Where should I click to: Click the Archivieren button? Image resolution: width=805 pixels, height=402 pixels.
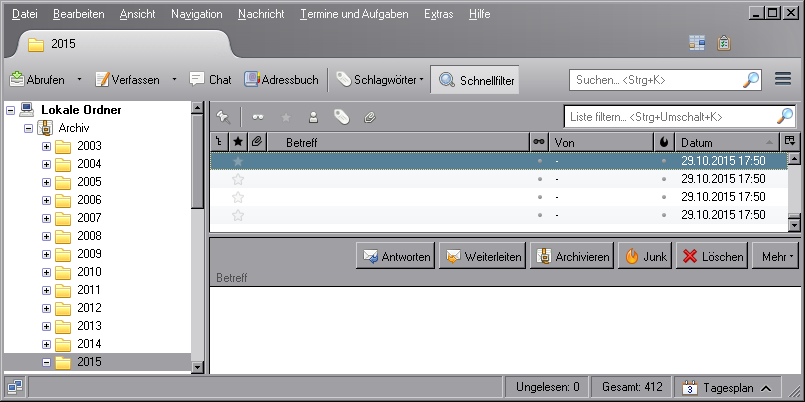click(x=572, y=256)
